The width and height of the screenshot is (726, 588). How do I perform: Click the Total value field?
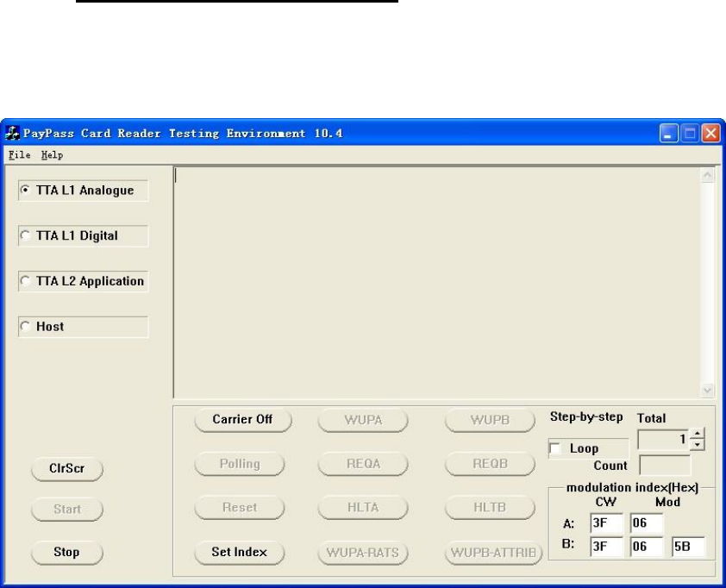click(664, 440)
